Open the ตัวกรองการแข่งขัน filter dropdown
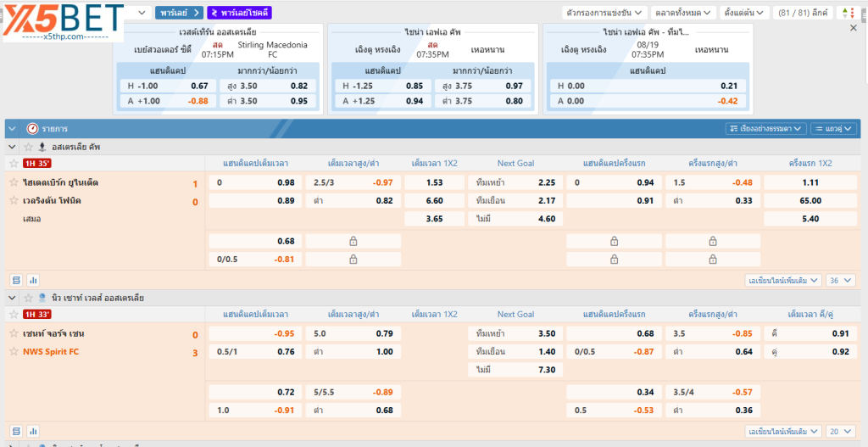The height and width of the screenshot is (447, 868). click(x=604, y=13)
